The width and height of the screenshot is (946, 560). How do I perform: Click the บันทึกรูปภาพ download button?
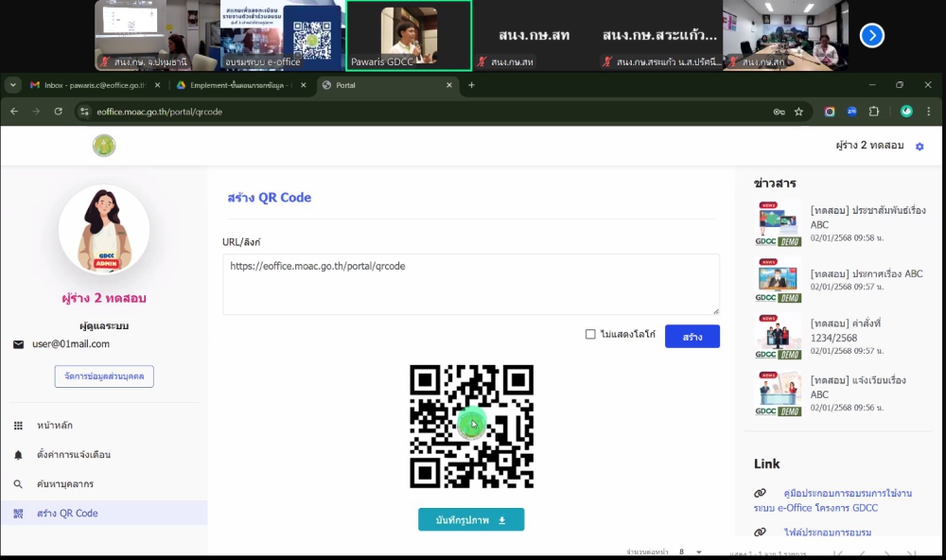coord(470,519)
